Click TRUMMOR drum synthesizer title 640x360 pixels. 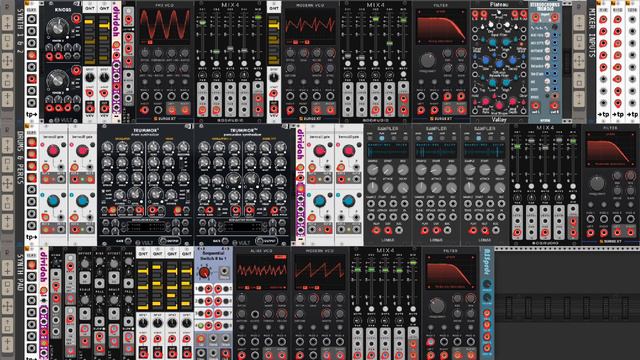146,131
